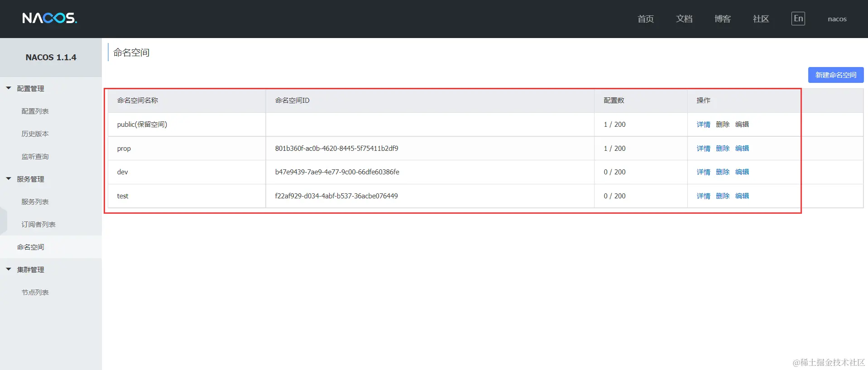Open 详情 for the test namespace
Image resolution: width=868 pixels, height=370 pixels.
click(x=703, y=196)
